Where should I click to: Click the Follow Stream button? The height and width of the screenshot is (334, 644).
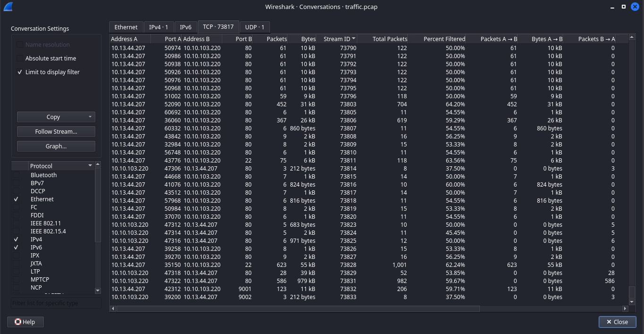click(56, 131)
